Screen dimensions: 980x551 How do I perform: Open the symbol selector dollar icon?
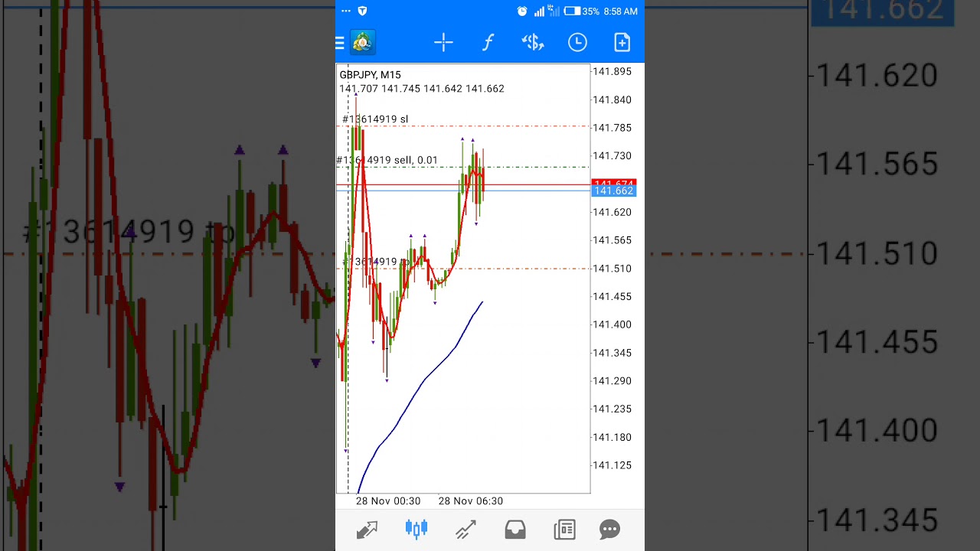[533, 43]
